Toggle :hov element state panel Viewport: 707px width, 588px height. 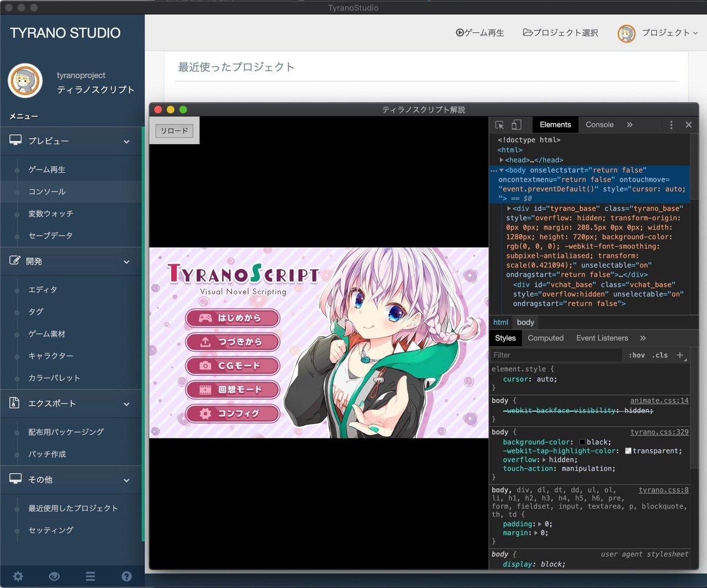pyautogui.click(x=636, y=355)
